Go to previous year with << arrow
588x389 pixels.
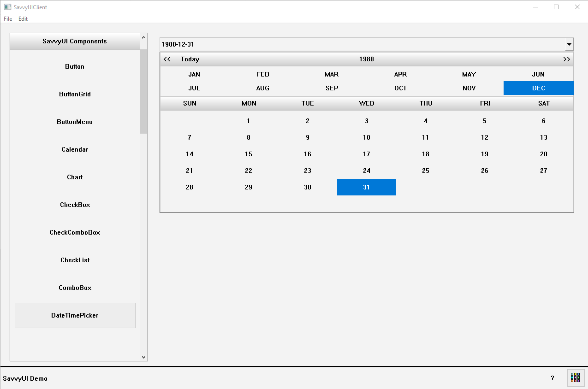tap(167, 59)
